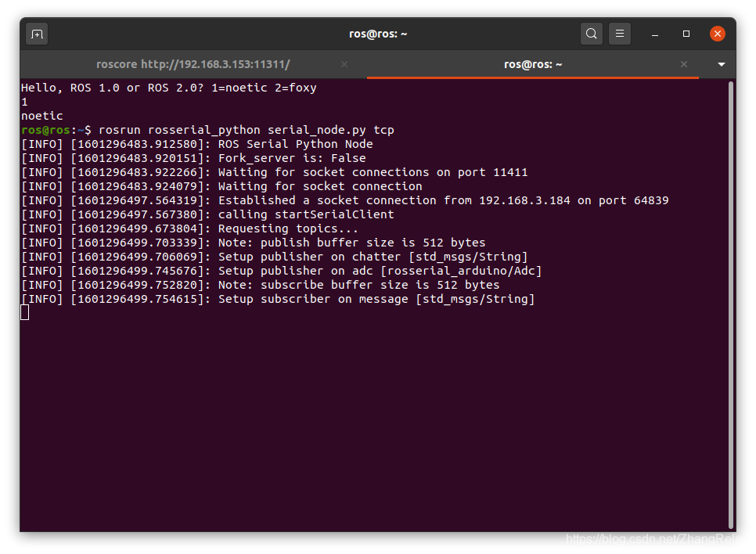
Task: Click the 'noetic' output line
Action: tap(42, 117)
